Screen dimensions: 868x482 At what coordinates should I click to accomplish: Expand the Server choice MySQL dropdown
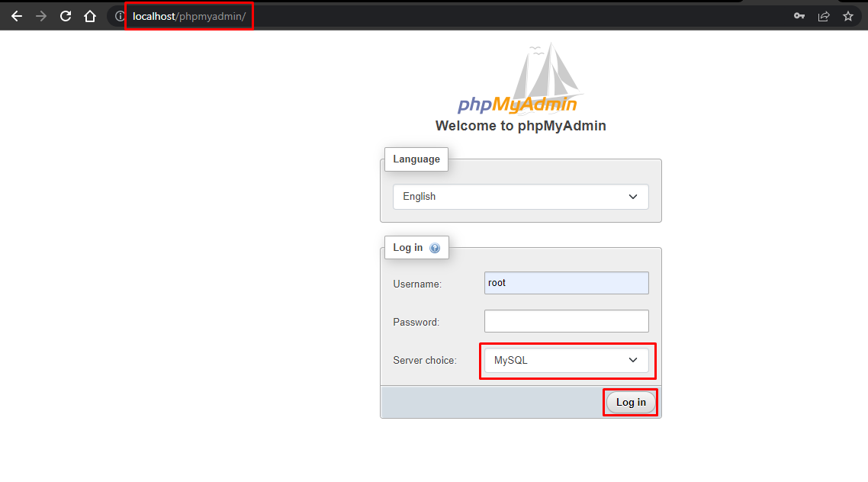(x=566, y=360)
